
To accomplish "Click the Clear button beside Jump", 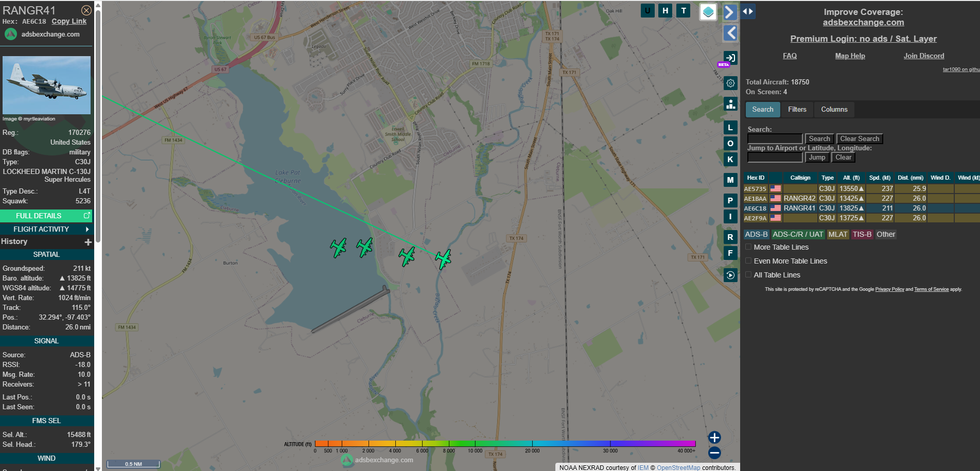I will 844,158.
